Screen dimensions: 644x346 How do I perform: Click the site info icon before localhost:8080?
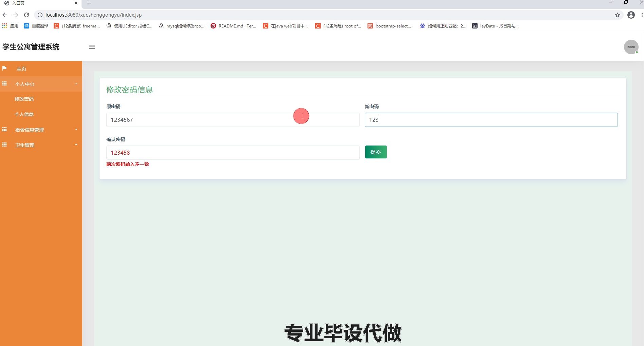click(40, 15)
